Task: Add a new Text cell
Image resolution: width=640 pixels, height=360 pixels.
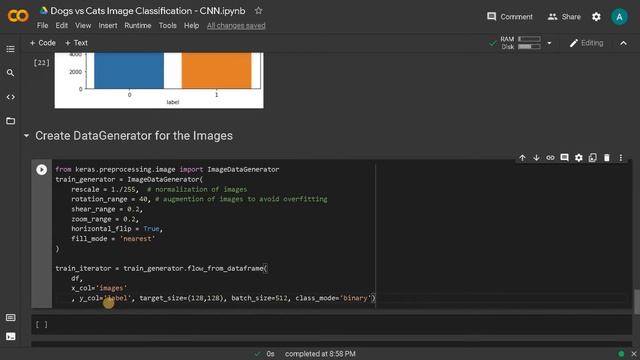Action: point(76,43)
